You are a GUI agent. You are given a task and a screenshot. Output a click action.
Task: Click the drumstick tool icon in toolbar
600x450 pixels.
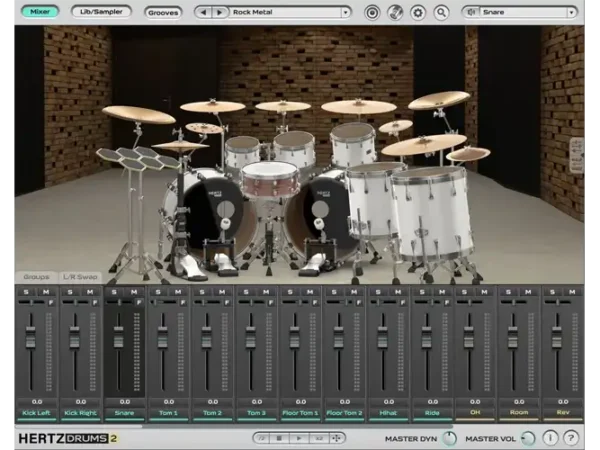pos(395,13)
